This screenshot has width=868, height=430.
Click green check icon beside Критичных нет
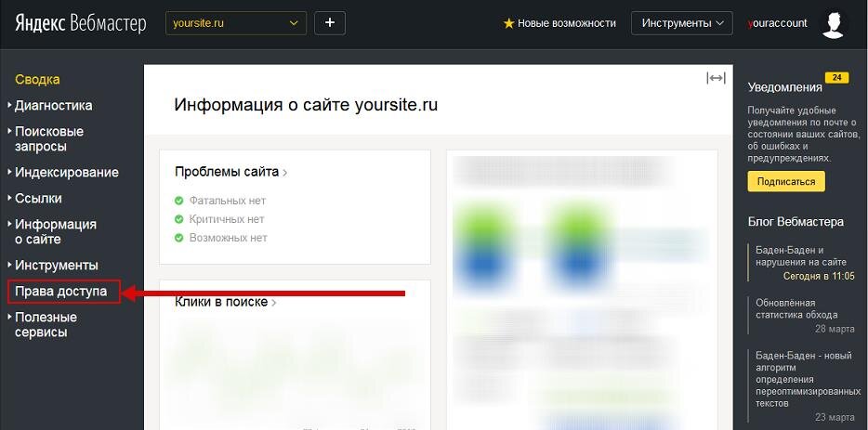tap(178, 219)
